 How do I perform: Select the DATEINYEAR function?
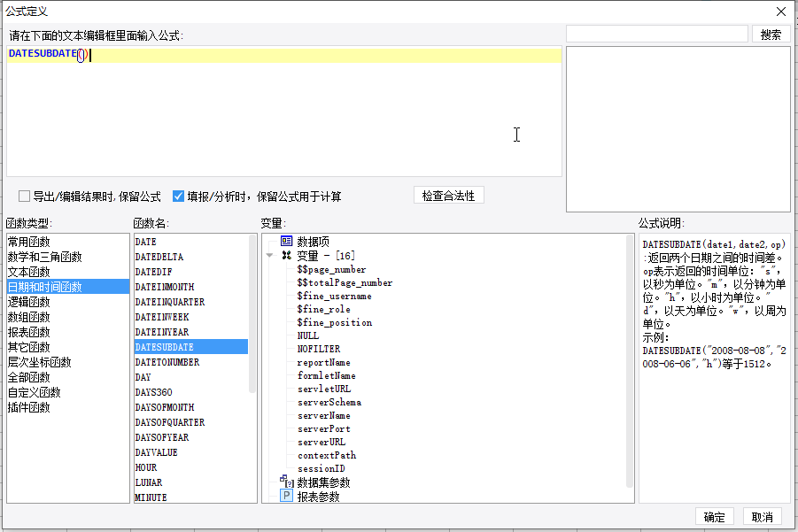190,332
